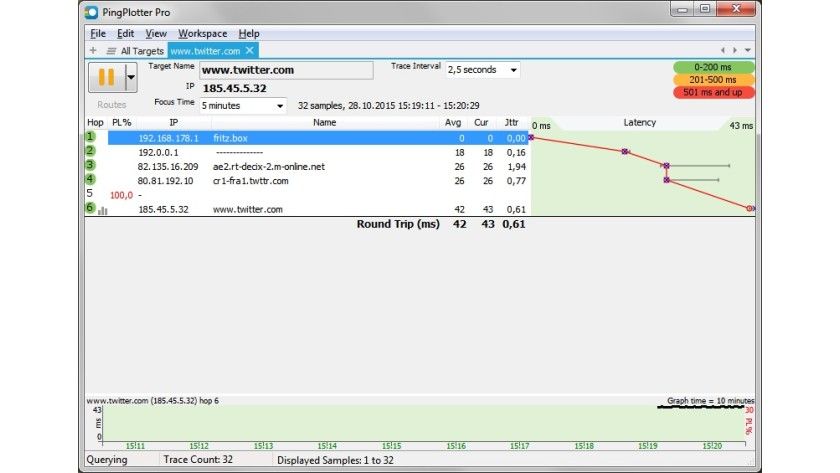The height and width of the screenshot is (473, 840).
Task: Click the Trace Count: 32 status entry
Action: [198, 460]
